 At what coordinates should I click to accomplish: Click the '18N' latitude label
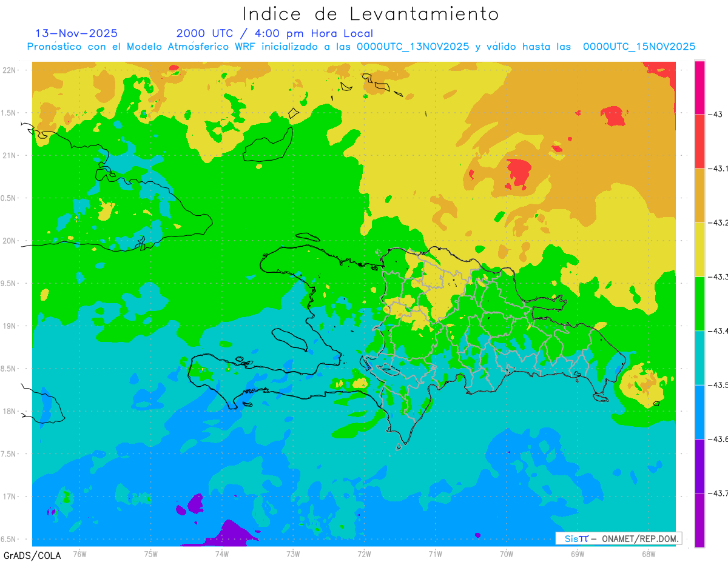(x=9, y=411)
